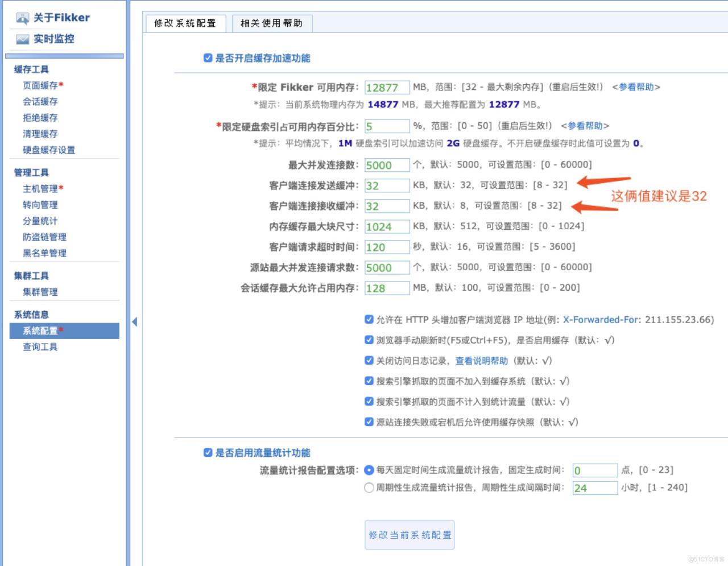This screenshot has width=728, height=566.
Task: Open the 修改系统配置 tab
Action: [185, 23]
